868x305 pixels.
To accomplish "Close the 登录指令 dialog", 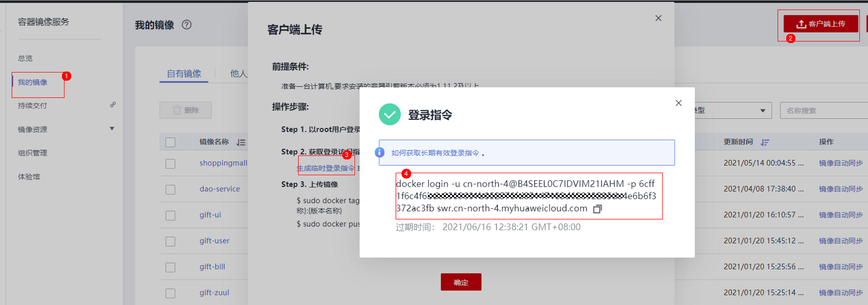I will 678,103.
